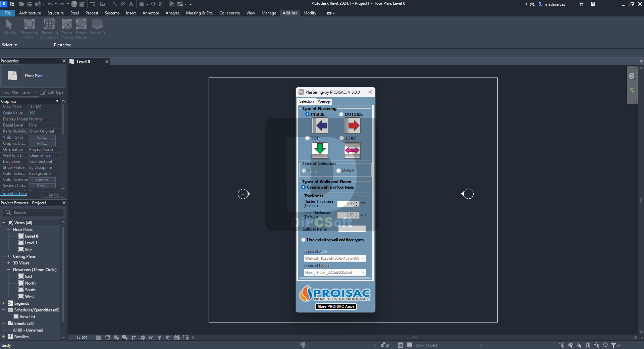The height and width of the screenshot is (349, 644).
Task: Click the Properties help link
Action: (x=13, y=194)
